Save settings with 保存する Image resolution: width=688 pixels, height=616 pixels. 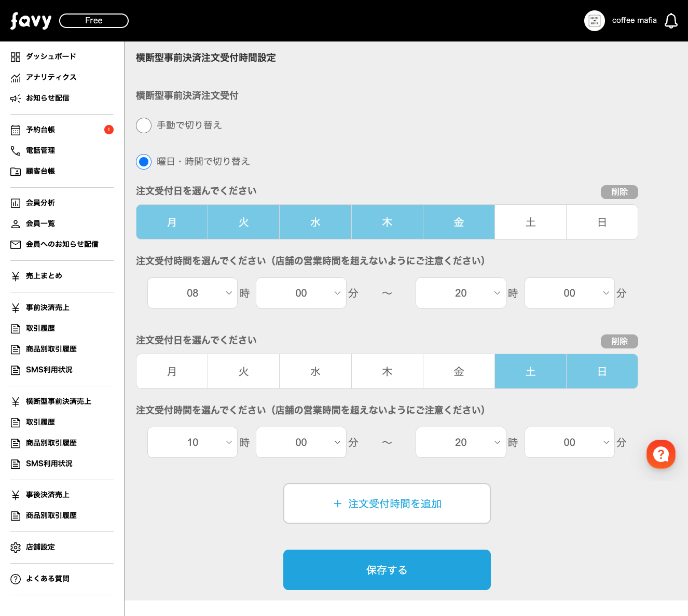coord(387,570)
